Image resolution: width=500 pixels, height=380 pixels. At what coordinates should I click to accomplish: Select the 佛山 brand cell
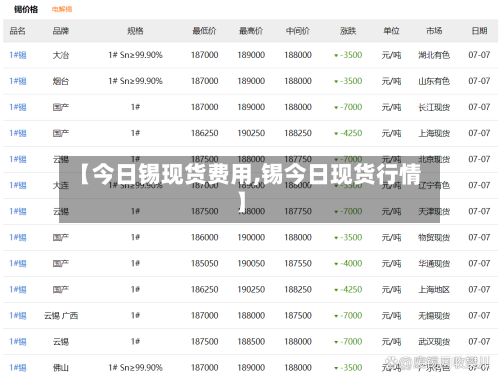coord(61,368)
